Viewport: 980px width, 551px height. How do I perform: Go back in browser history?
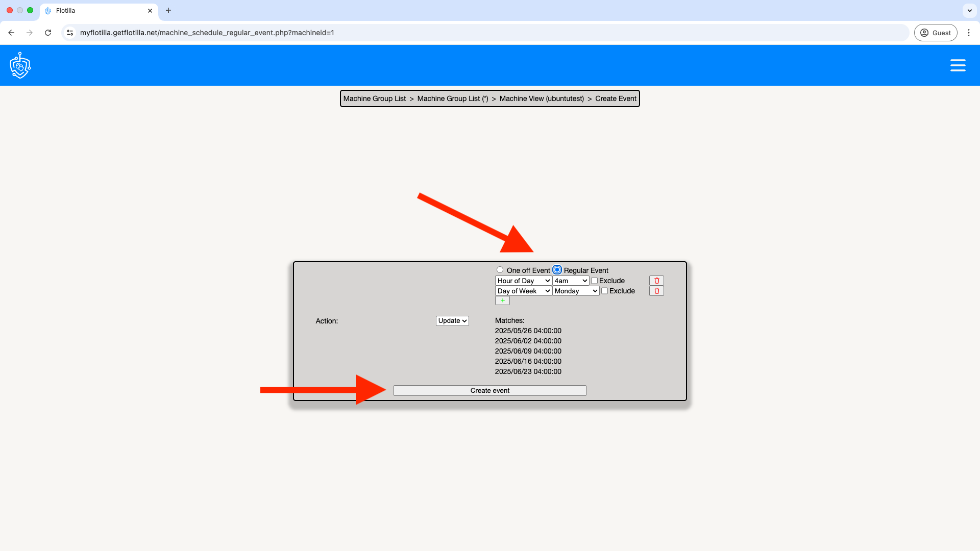click(11, 33)
